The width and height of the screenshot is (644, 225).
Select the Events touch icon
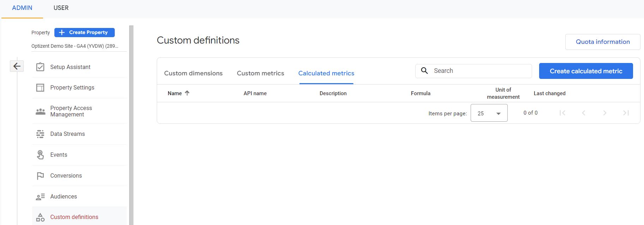[40, 155]
